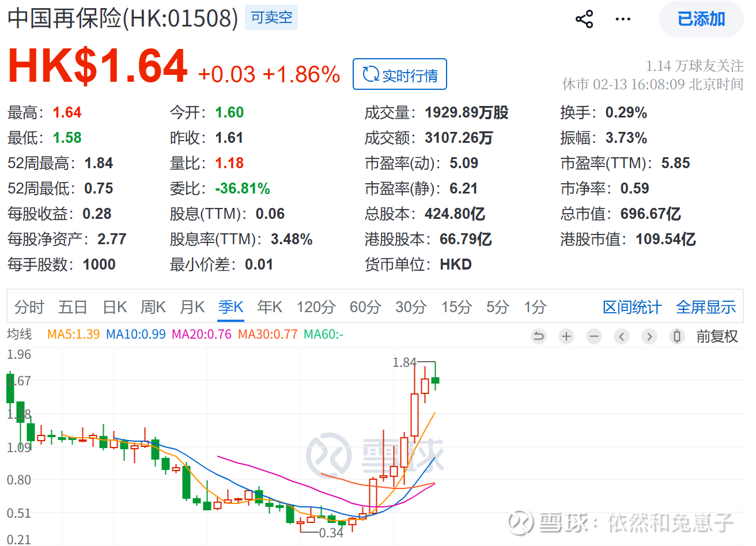Viewport: 756px width, 546px height.
Task: Open the 区间统计 link
Action: coord(632,308)
